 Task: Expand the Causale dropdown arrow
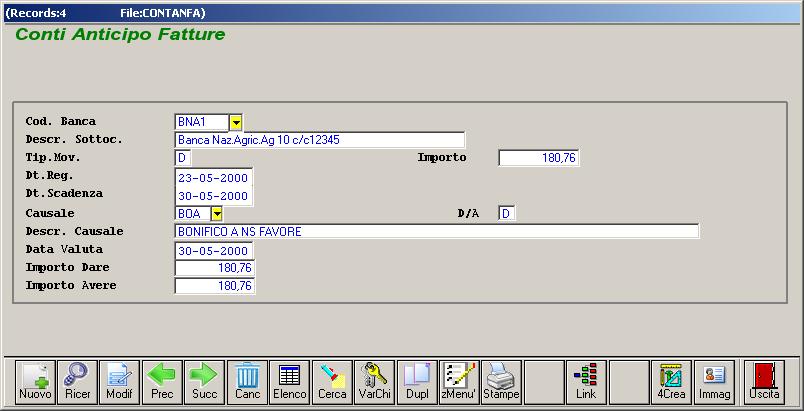(x=216, y=214)
